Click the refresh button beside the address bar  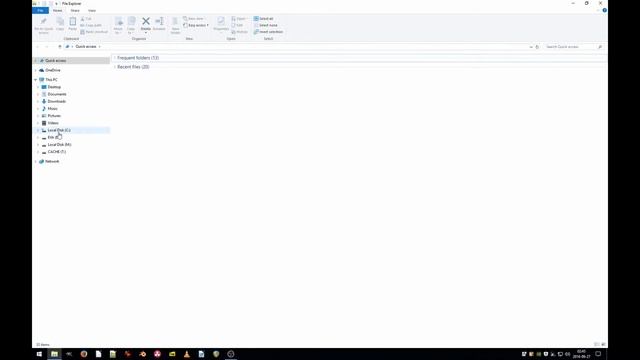(x=537, y=47)
